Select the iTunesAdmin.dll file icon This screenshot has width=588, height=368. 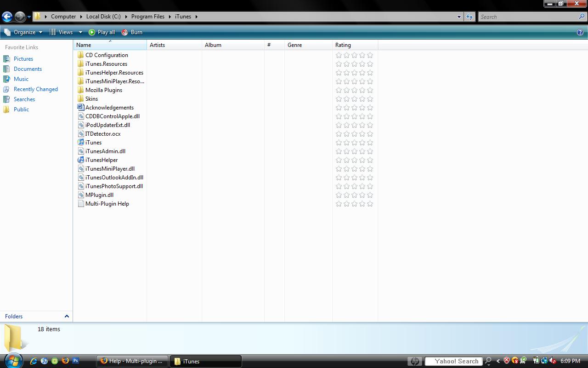pyautogui.click(x=81, y=151)
